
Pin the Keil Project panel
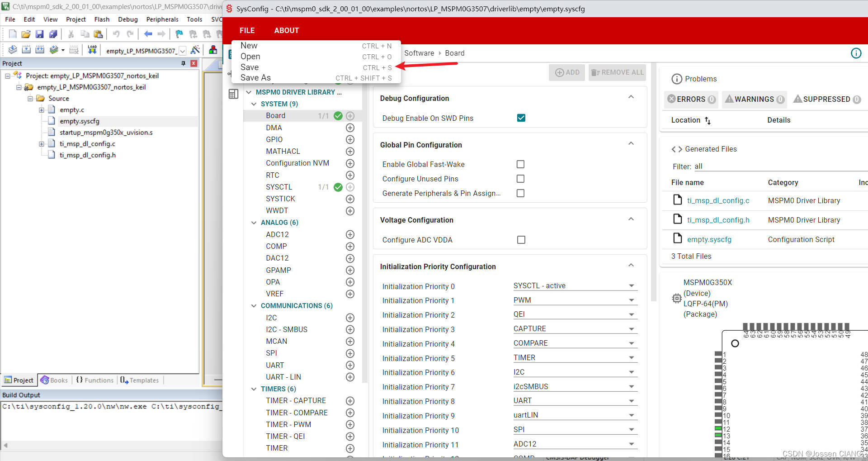coord(184,63)
